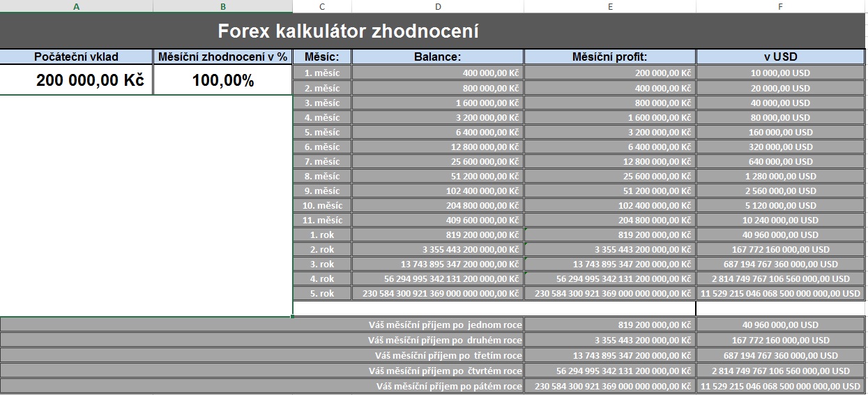Screen dimensions: 868x395
Task: Select column D header
Action: [x=438, y=6]
